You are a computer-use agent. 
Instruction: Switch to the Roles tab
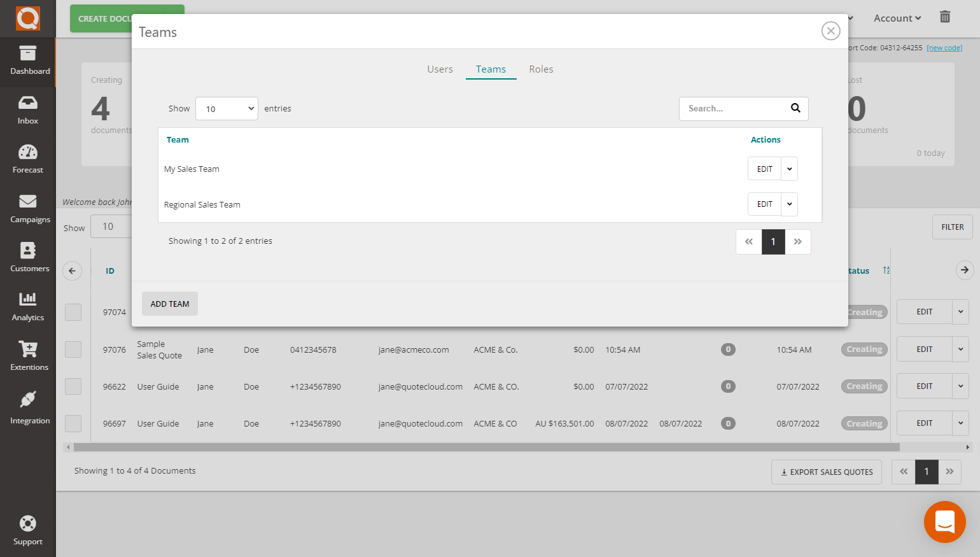tap(541, 69)
